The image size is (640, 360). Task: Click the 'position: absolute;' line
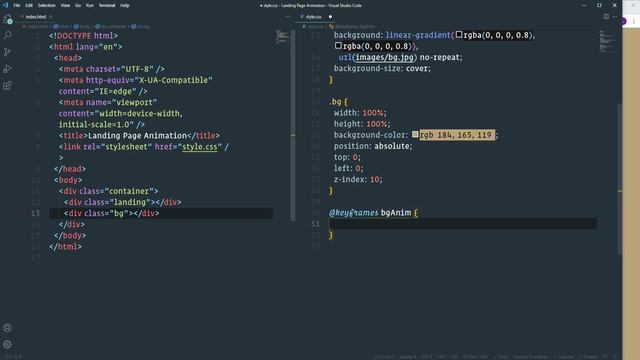pyautogui.click(x=373, y=146)
